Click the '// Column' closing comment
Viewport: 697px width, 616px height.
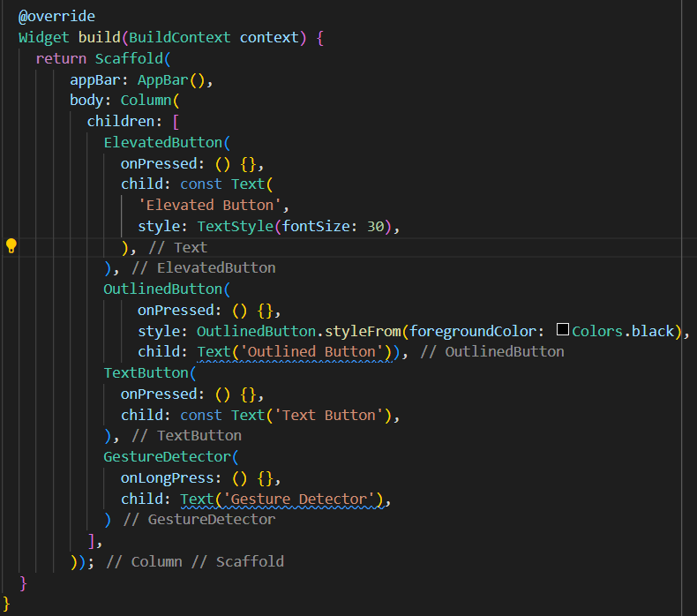[144, 562]
